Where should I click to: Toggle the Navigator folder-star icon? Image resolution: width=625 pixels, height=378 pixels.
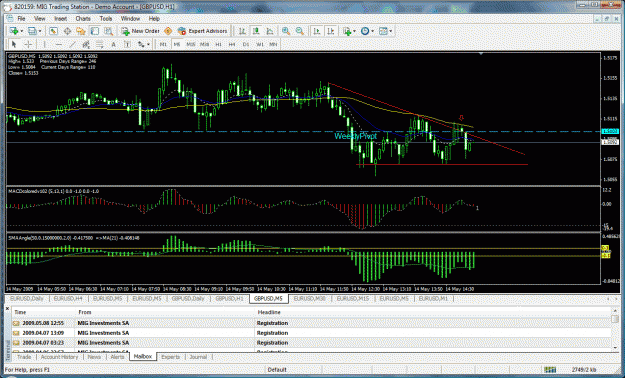[81, 31]
